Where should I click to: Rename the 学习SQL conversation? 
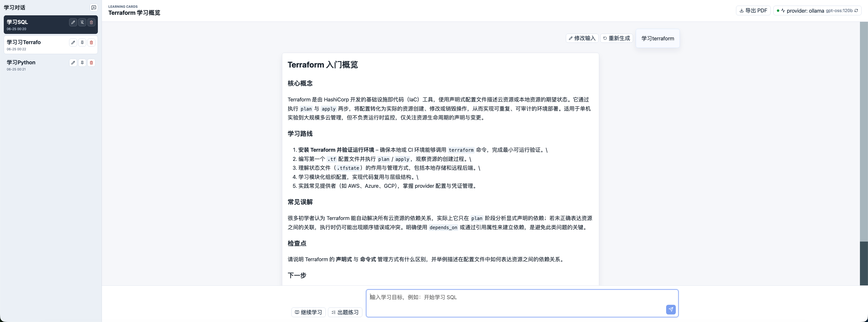[x=73, y=22]
